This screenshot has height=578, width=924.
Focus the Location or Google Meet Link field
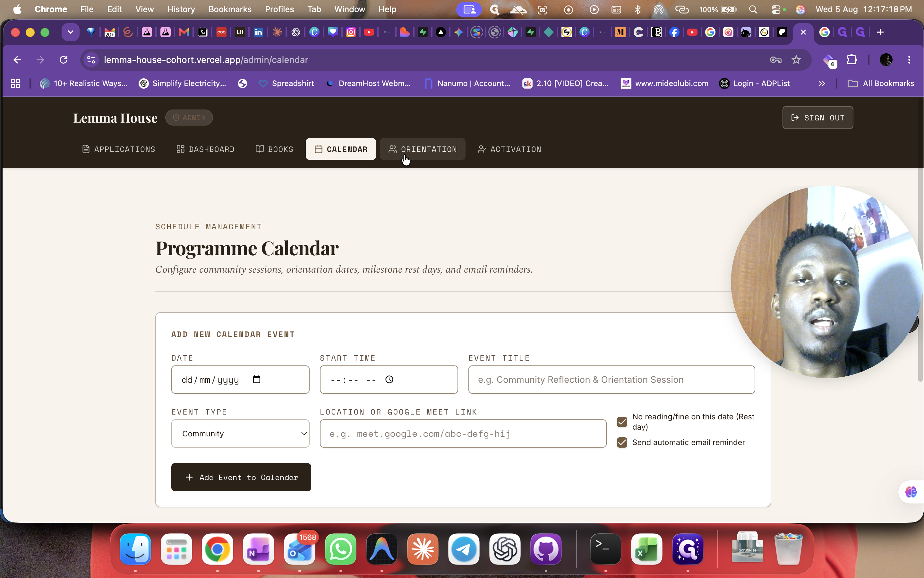click(463, 433)
